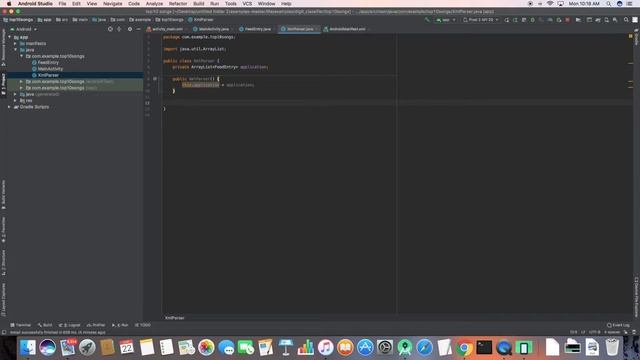Image resolution: width=640 pixels, height=360 pixels.
Task: Open App Store from the dock
Action: tap(365, 348)
